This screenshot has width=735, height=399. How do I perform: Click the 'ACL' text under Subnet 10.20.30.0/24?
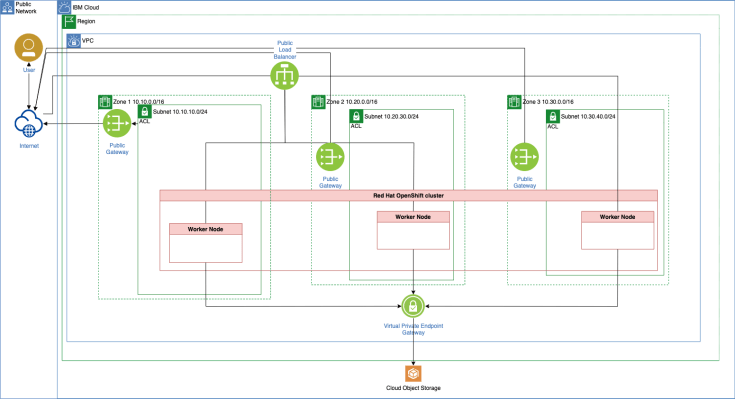[356, 126]
